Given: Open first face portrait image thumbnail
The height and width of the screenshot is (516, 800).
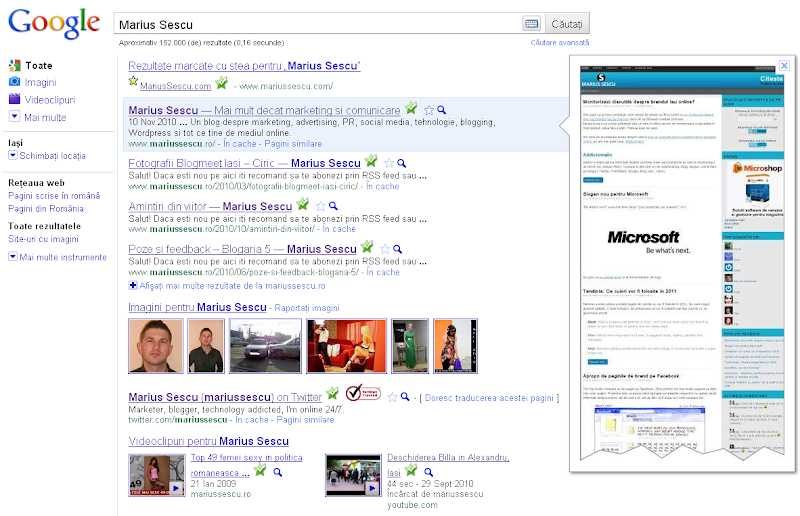Looking at the screenshot, I should [156, 346].
